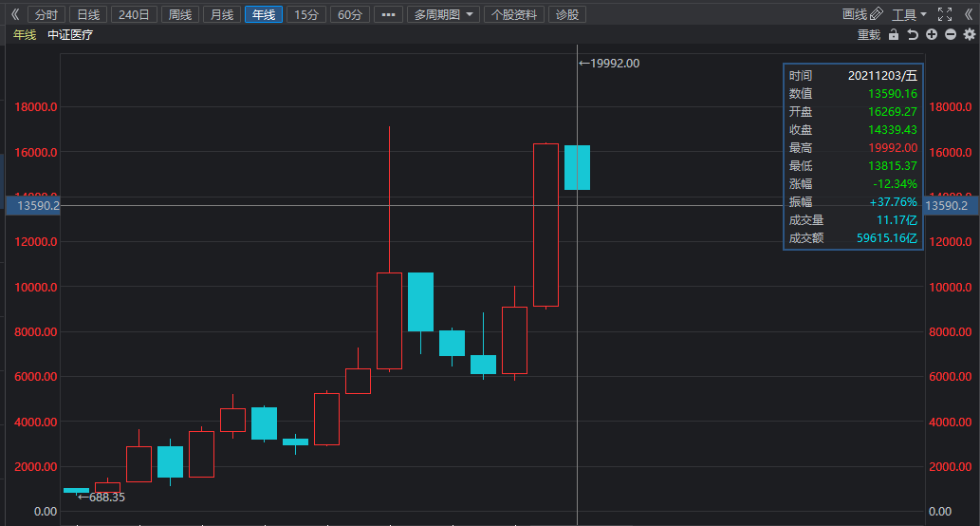Image resolution: width=980 pixels, height=526 pixels.
Task: Click the left axis crosshair price tag 13590.2
Action: pyautogui.click(x=33, y=206)
